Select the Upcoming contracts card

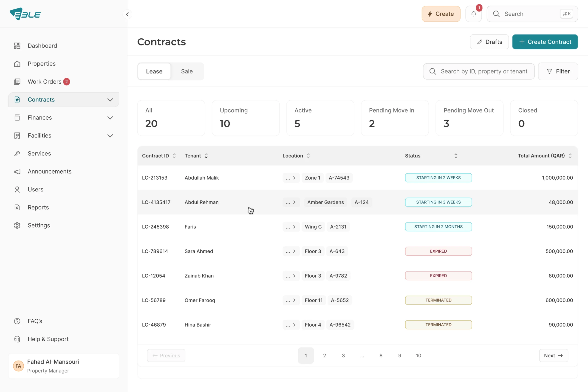tap(246, 118)
